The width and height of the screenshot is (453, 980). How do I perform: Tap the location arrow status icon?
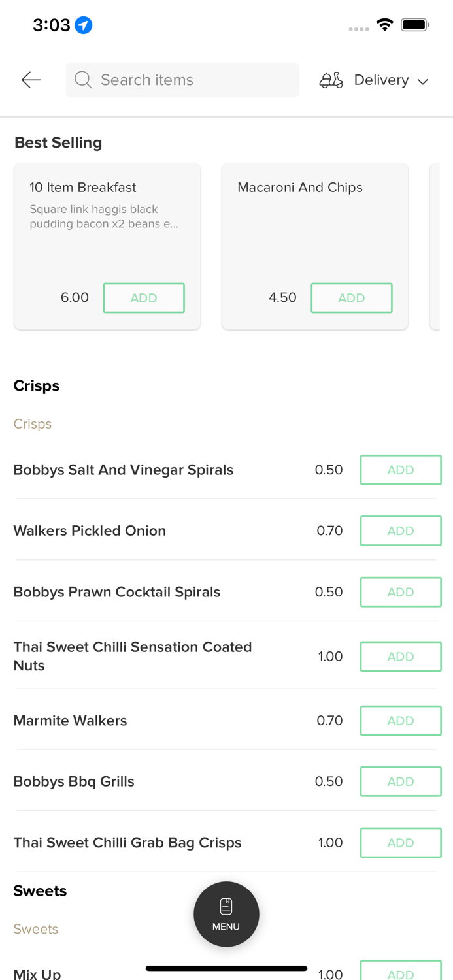(x=83, y=25)
